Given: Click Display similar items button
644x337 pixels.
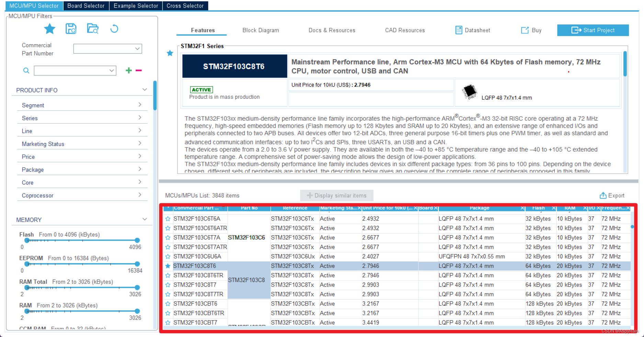Looking at the screenshot, I should (x=337, y=195).
